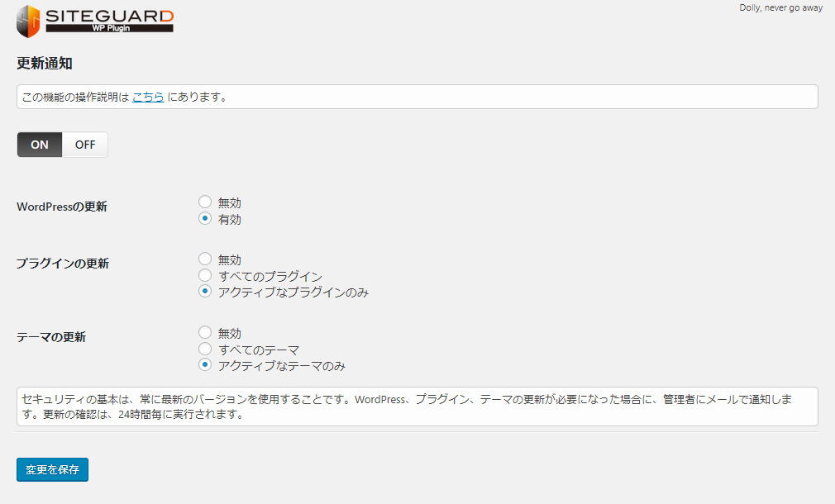This screenshot has width=835, height=504.
Task: Click the テーマの更新 section label
Action: click(x=51, y=337)
